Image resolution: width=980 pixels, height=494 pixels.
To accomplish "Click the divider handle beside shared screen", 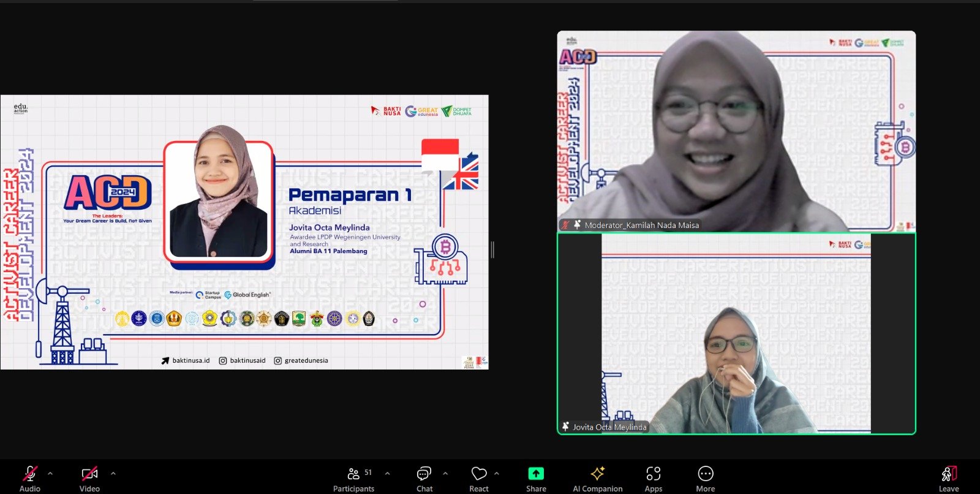I will point(492,249).
